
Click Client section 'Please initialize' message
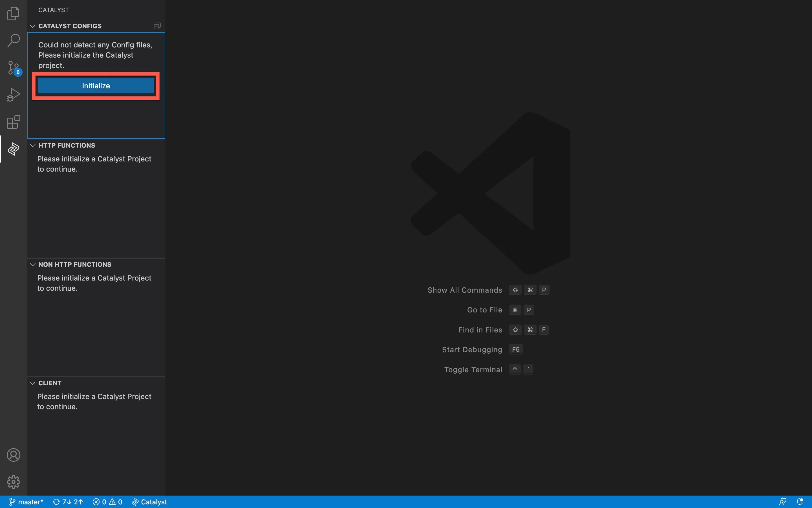(x=94, y=402)
